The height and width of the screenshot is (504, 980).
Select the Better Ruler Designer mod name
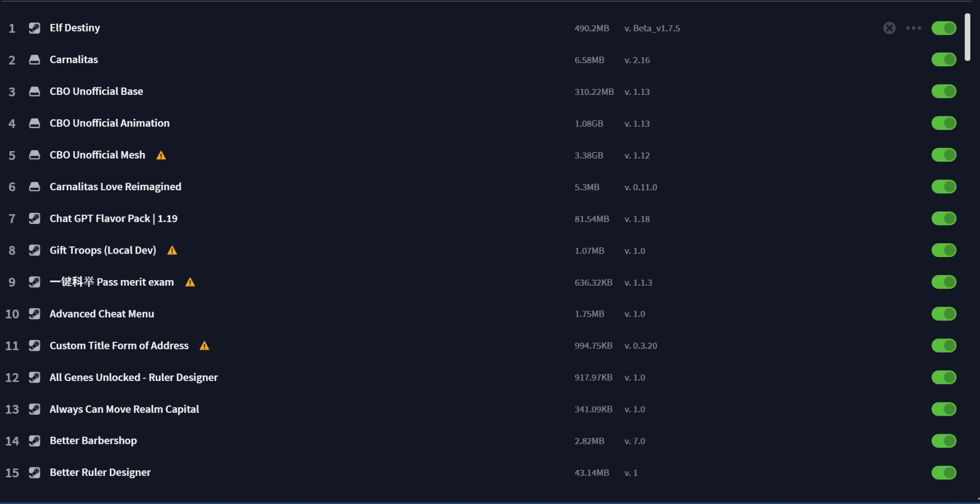[100, 473]
